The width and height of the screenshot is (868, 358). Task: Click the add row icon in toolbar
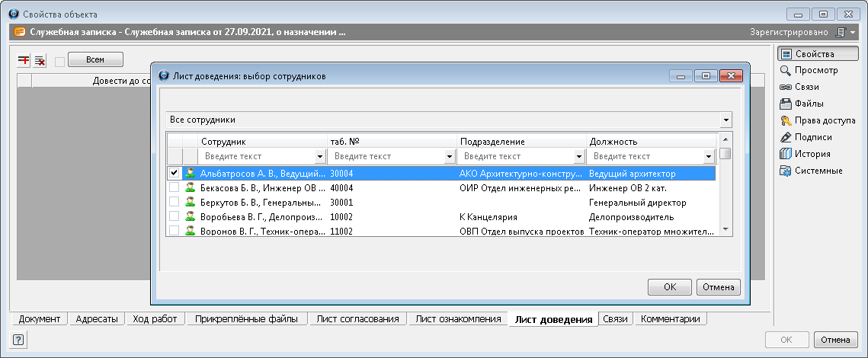click(24, 60)
